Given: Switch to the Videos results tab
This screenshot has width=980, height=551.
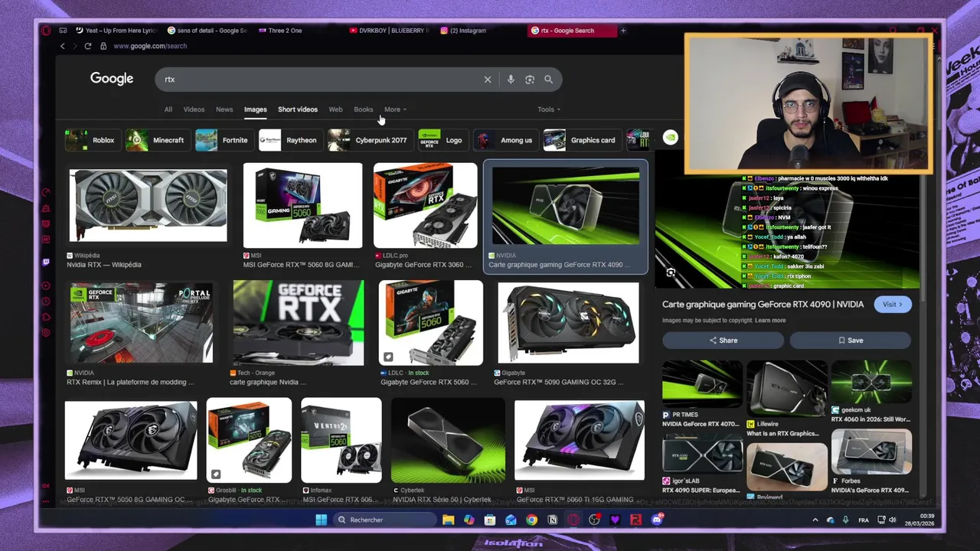Looking at the screenshot, I should point(194,109).
